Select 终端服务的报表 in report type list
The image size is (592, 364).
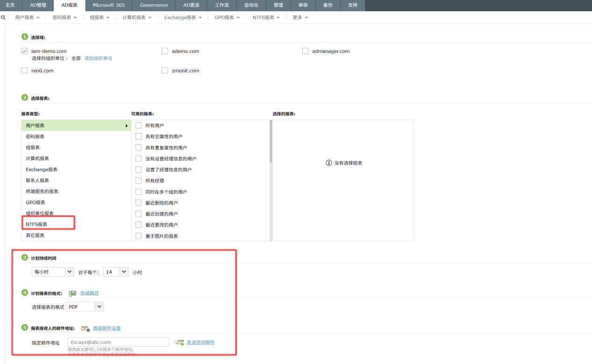[x=76, y=192]
